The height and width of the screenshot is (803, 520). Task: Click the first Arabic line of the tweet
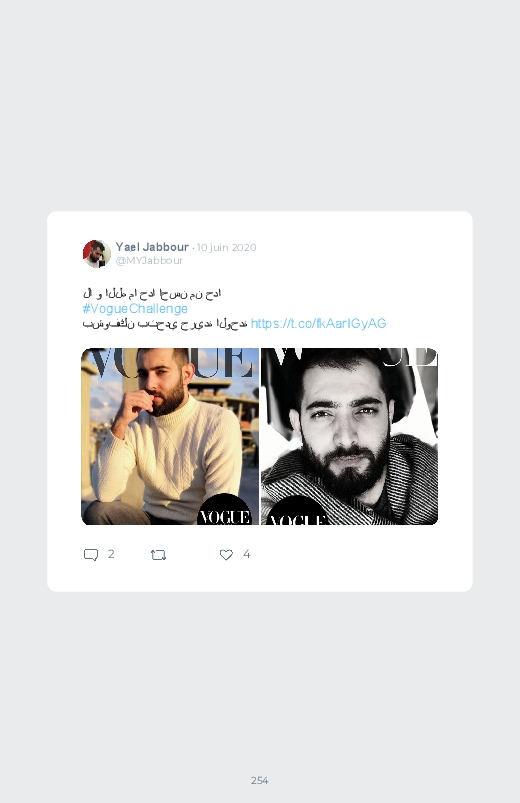pos(152,294)
